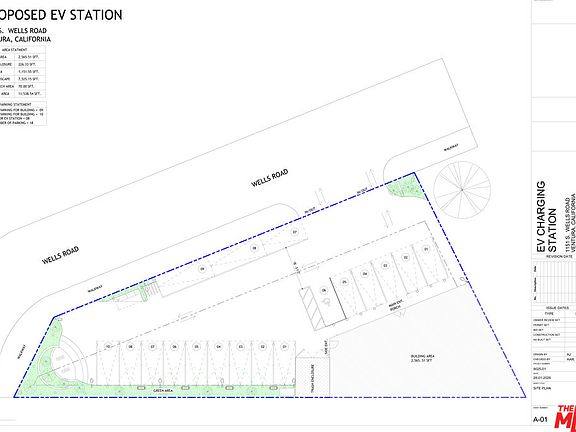Select the Parking Statement box
The height and width of the screenshot is (432, 576).
click(x=23, y=113)
